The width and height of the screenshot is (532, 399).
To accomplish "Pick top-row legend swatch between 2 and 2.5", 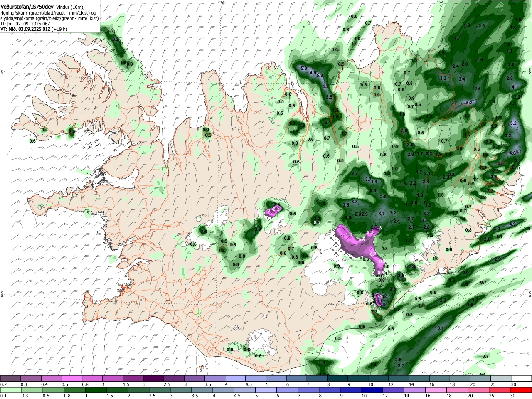I will coord(153,378).
